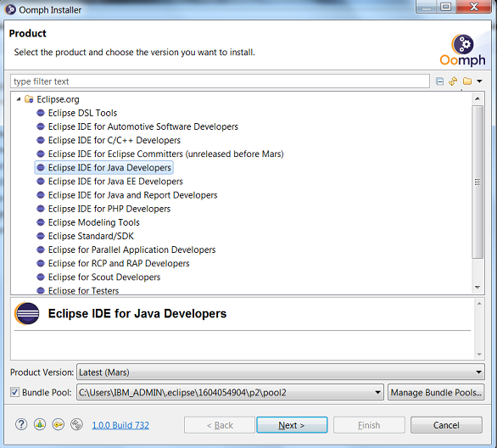Focus the type filter text field
This screenshot has height=448, width=497.
pyautogui.click(x=220, y=81)
